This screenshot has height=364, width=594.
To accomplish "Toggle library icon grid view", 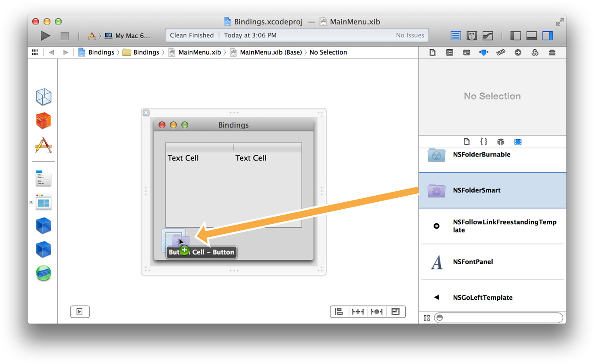I will click(x=427, y=318).
